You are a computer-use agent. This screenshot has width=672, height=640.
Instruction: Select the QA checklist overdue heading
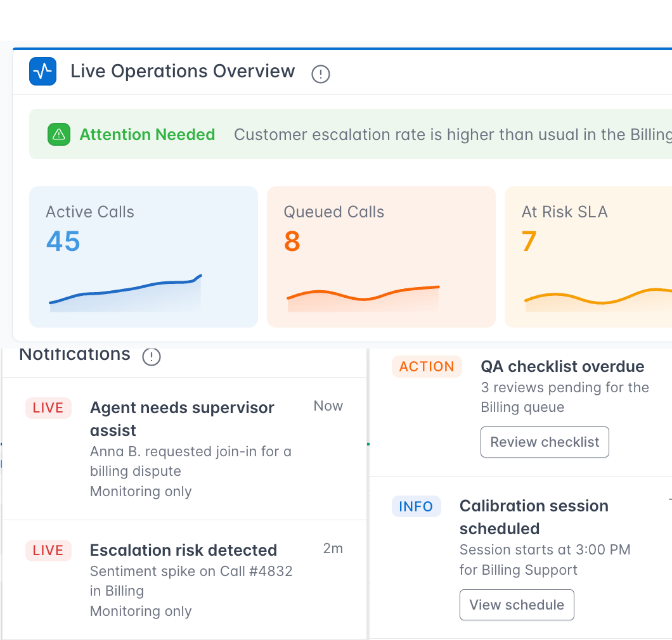(x=562, y=367)
